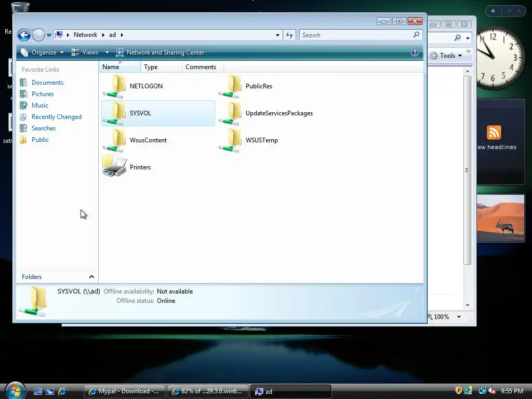Click the search magnifier icon in Explorer
Image resolution: width=532 pixels, height=399 pixels.
click(x=416, y=35)
